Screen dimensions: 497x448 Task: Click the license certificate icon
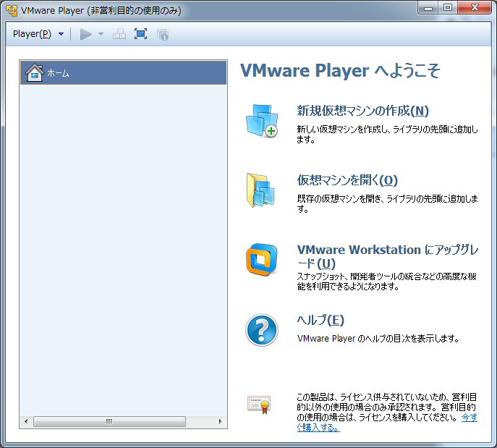(259, 405)
